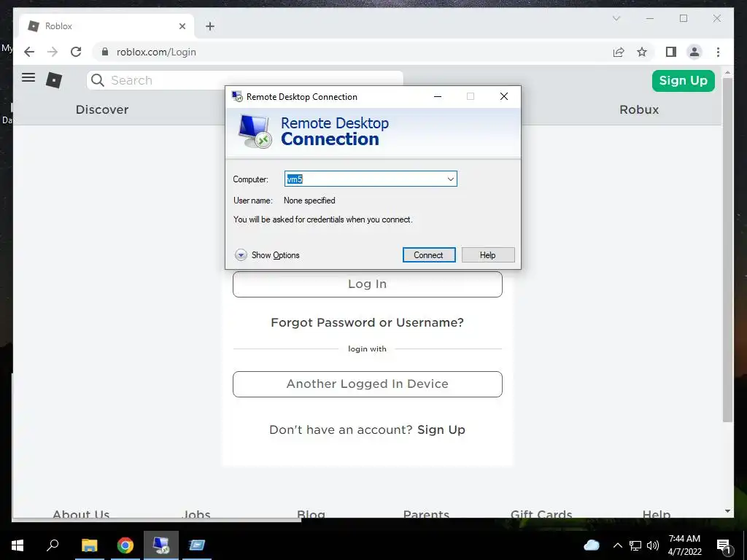Click the Remote Desktop title bar icon
Image resolution: width=747 pixels, height=560 pixels.
point(237,97)
